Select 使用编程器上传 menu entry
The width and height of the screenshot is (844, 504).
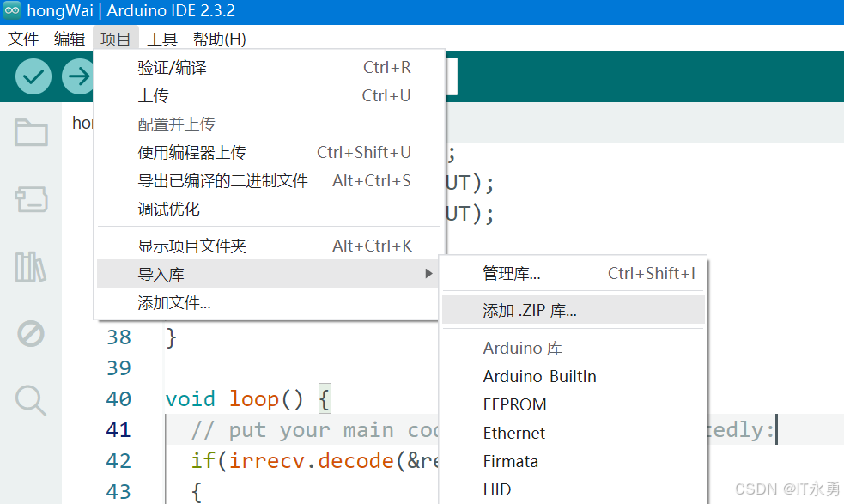click(269, 152)
